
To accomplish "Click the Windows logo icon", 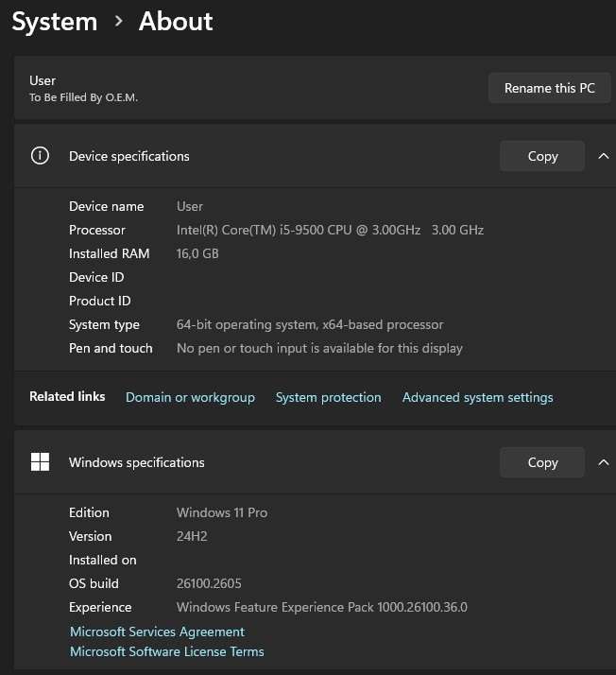I will [40, 462].
